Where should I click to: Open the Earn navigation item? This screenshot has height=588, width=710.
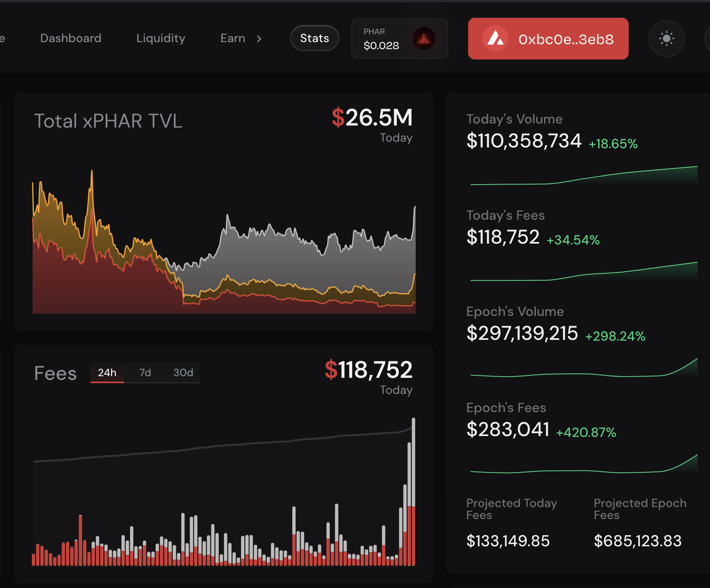(233, 38)
